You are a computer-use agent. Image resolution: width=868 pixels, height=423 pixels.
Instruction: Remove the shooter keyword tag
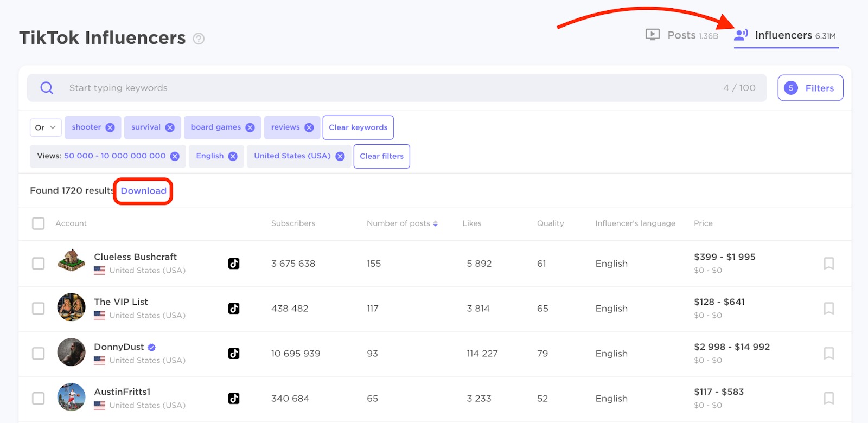pos(110,127)
